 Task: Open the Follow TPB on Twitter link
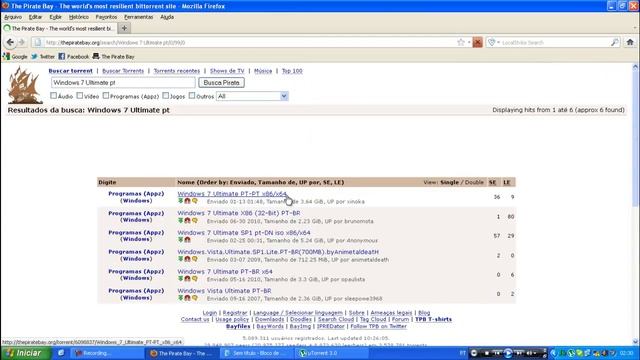[378, 326]
